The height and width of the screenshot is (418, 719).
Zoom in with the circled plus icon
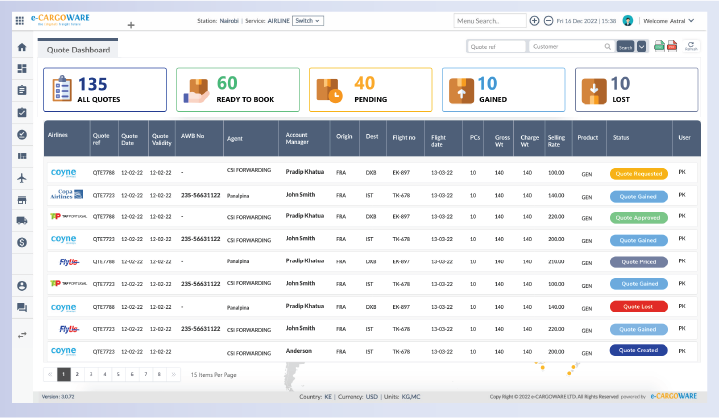point(534,21)
